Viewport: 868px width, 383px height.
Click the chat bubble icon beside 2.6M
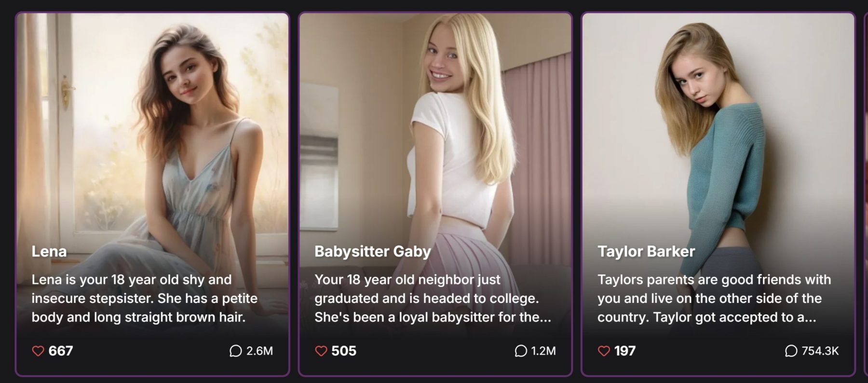[x=235, y=351]
